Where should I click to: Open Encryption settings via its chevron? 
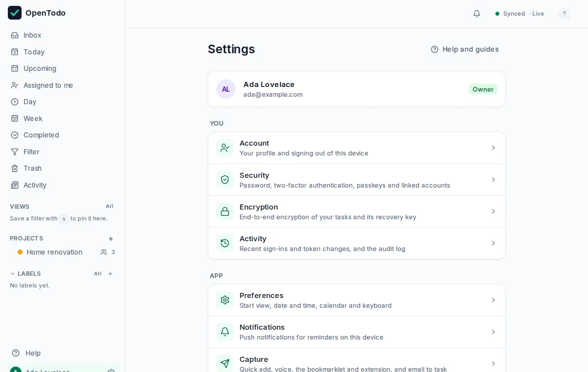493,211
